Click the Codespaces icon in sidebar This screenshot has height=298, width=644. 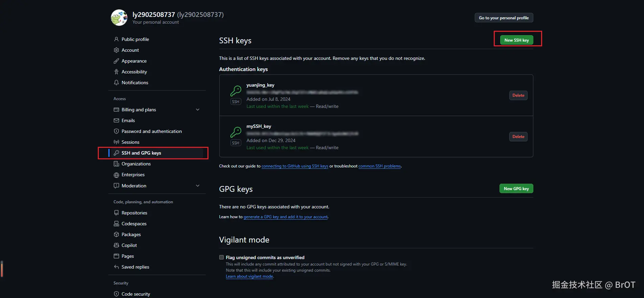pyautogui.click(x=116, y=224)
